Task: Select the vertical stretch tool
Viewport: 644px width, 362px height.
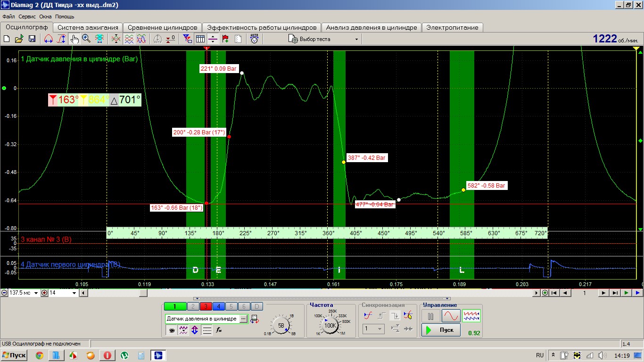Action: [x=61, y=39]
